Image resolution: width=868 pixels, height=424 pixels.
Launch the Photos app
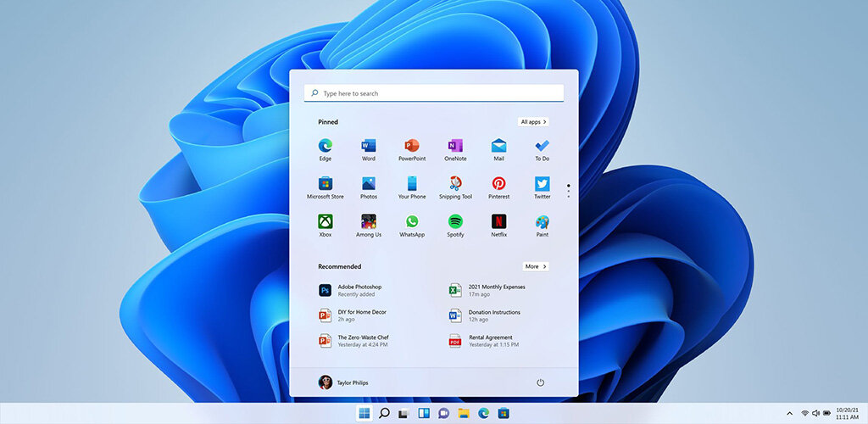(368, 187)
